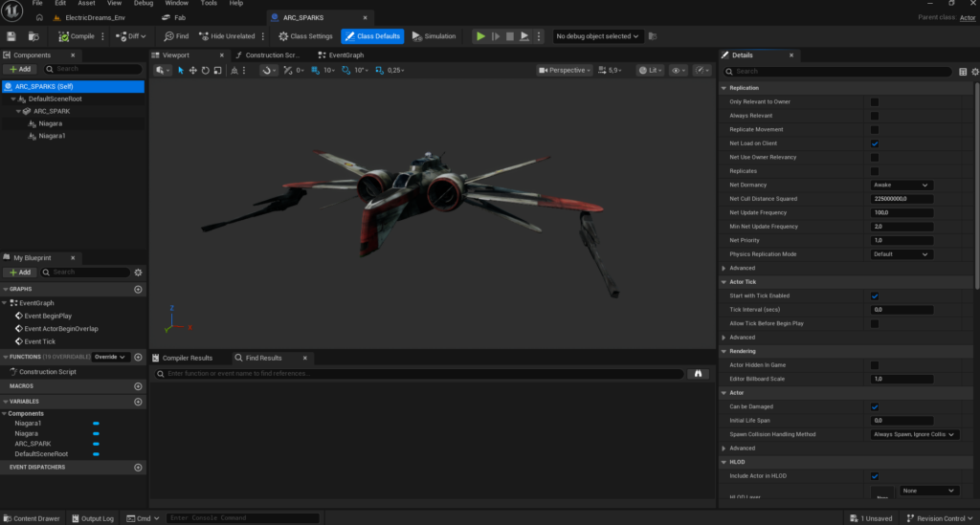Add a new graph with plus icon

[x=138, y=290]
